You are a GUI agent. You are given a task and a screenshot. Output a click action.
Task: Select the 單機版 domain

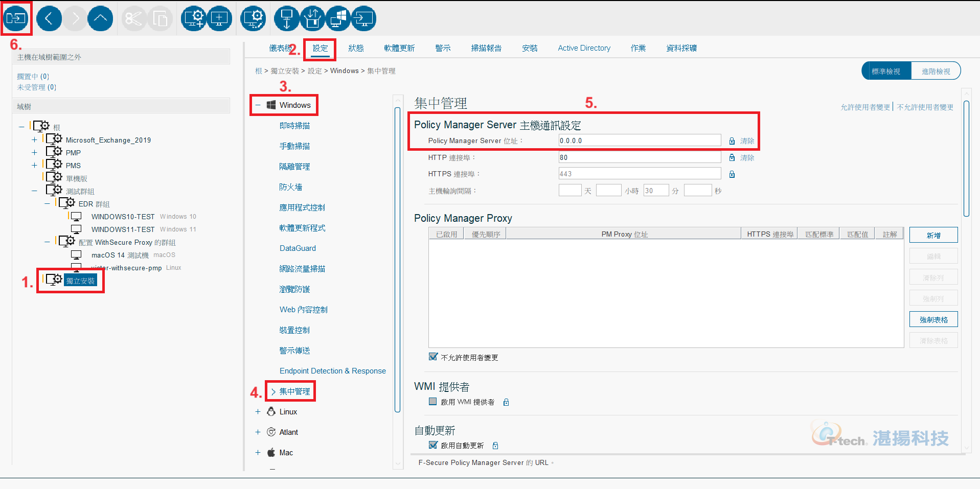[76, 178]
